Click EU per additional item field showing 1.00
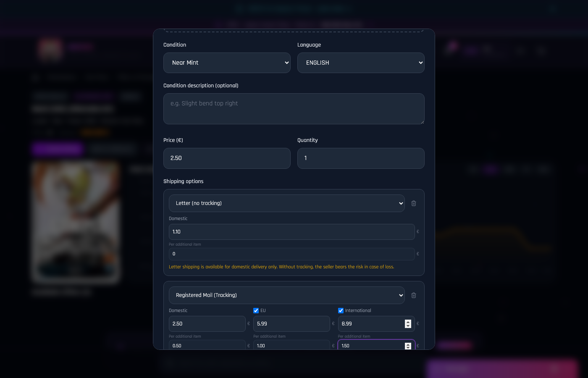The image size is (588, 378). (x=291, y=345)
